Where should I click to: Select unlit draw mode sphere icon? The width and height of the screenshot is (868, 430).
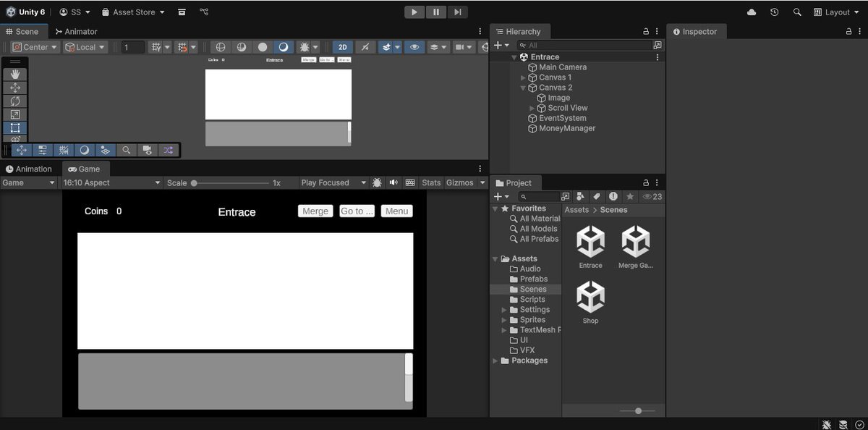pos(263,47)
